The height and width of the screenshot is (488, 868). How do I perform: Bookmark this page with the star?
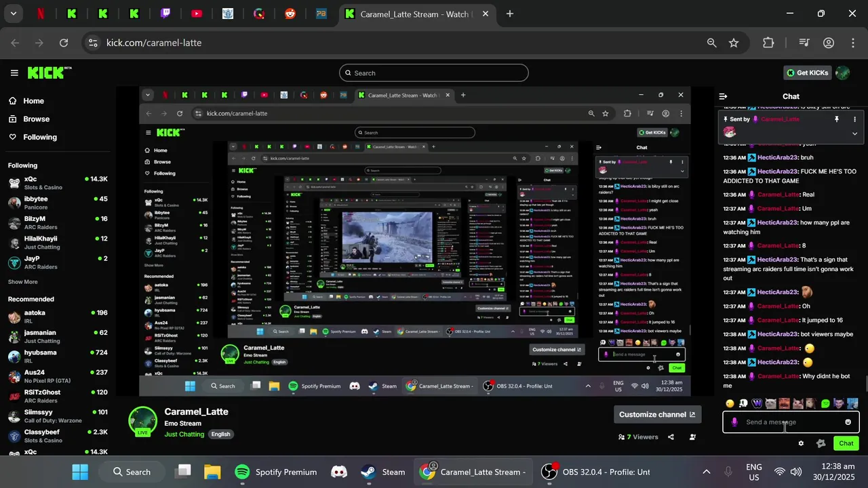734,43
